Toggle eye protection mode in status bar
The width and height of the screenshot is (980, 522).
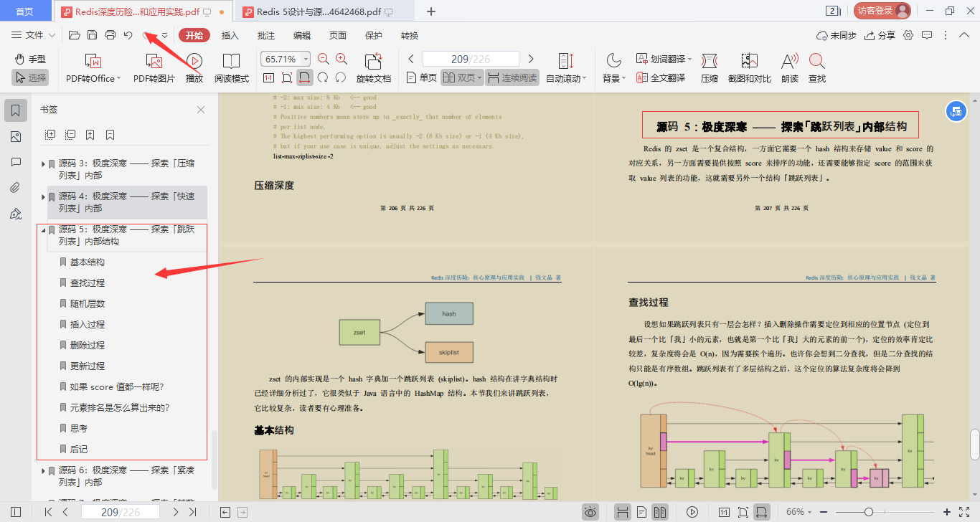[x=590, y=512]
